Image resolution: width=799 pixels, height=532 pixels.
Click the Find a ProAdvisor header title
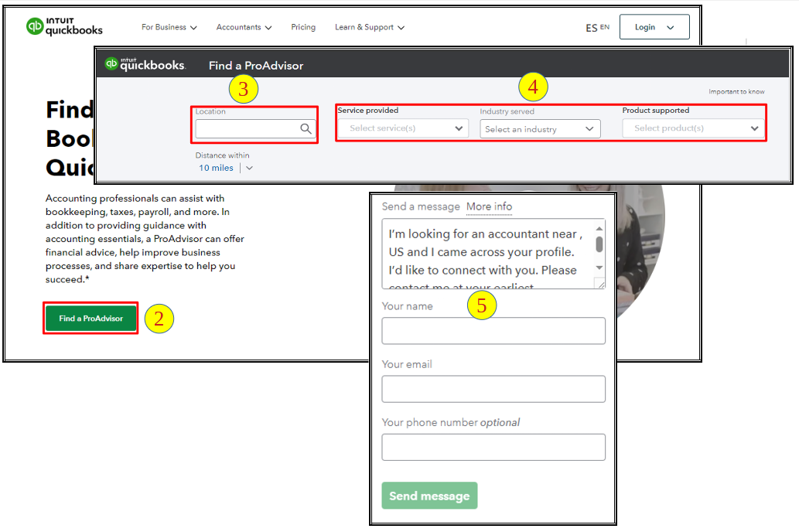click(256, 66)
